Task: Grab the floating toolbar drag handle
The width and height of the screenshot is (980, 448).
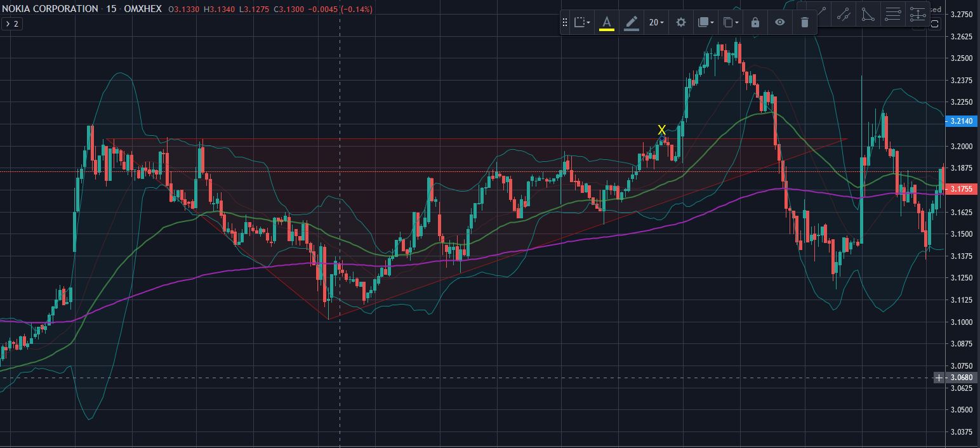Action: pos(565,23)
